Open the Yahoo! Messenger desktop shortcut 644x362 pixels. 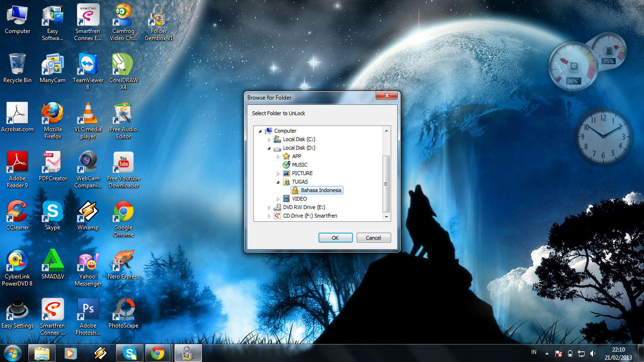tap(88, 268)
